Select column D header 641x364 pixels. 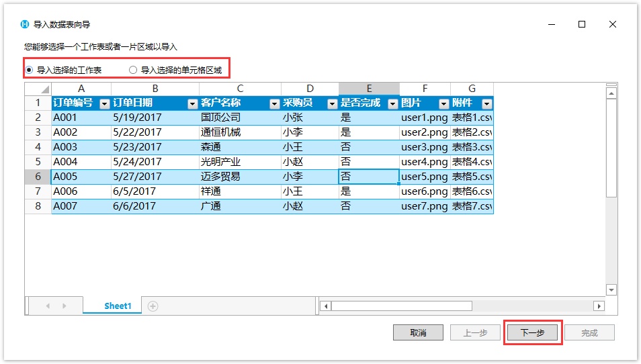pos(310,89)
